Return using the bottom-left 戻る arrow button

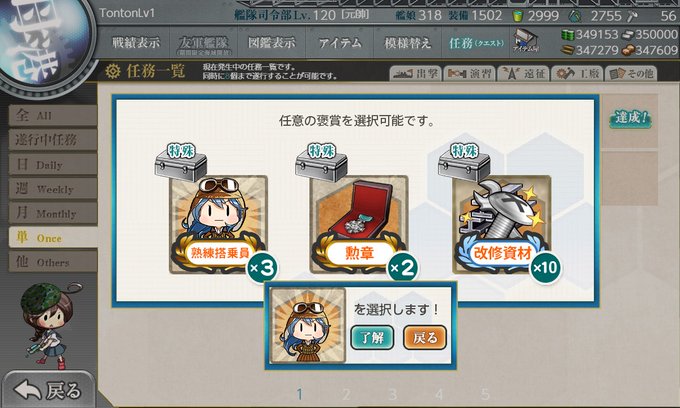(48, 390)
